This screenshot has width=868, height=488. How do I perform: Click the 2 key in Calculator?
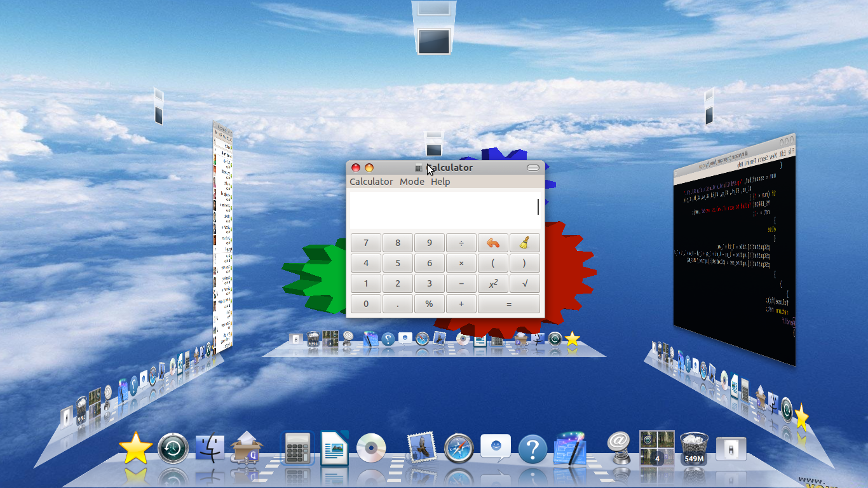398,283
